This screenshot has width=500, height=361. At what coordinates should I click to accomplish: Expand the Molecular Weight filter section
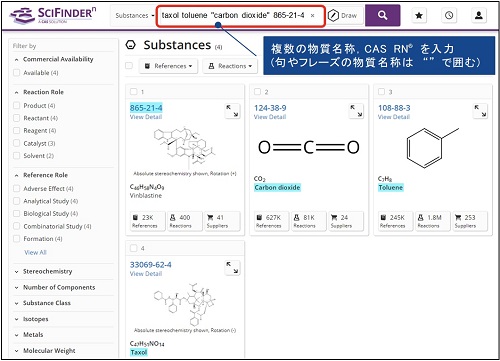pos(49,351)
